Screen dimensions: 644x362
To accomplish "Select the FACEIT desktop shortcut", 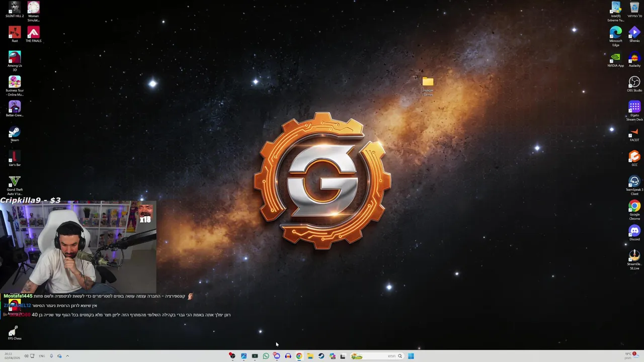I will click(x=634, y=134).
